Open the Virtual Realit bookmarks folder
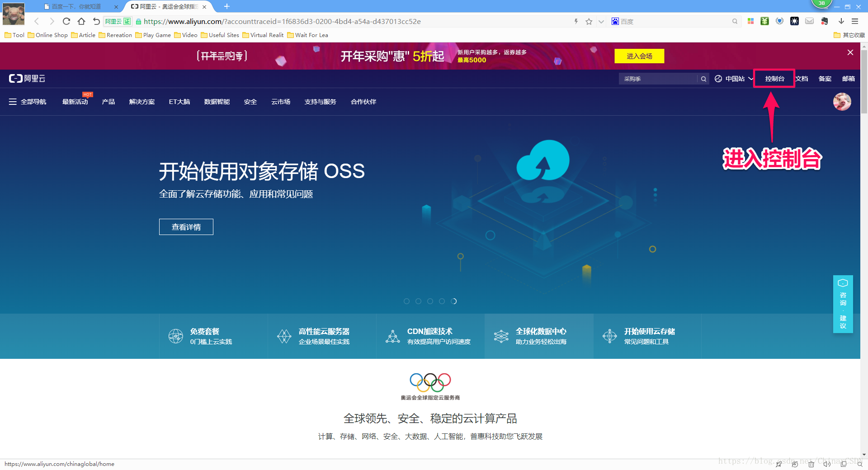This screenshot has width=868, height=470. tap(263, 35)
